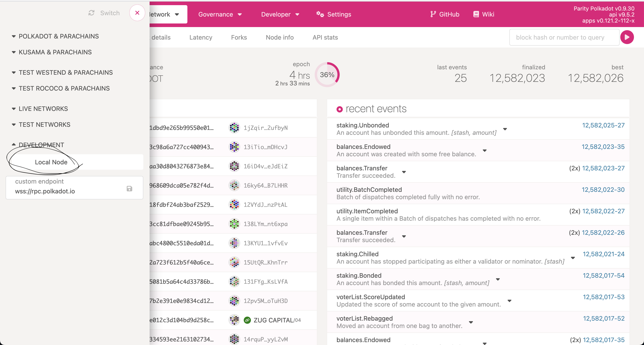Expand staking.Bonded event details
This screenshot has width=644, height=345.
point(498,279)
